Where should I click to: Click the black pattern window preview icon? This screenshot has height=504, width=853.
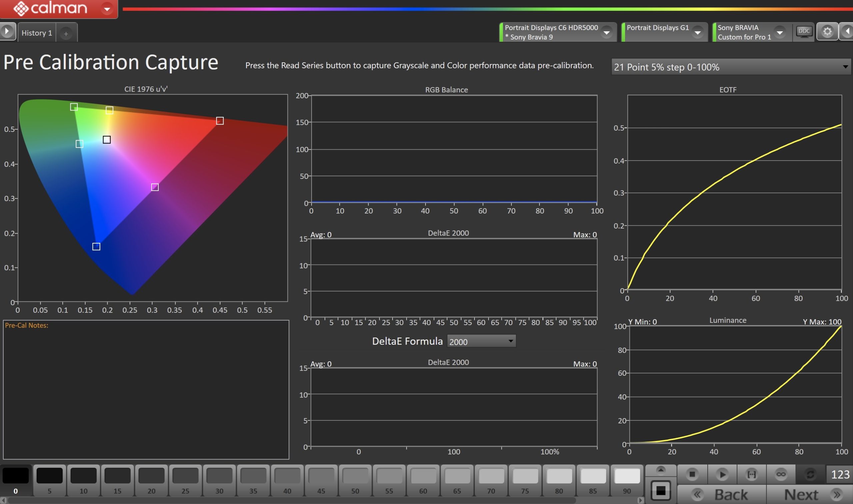(660, 490)
